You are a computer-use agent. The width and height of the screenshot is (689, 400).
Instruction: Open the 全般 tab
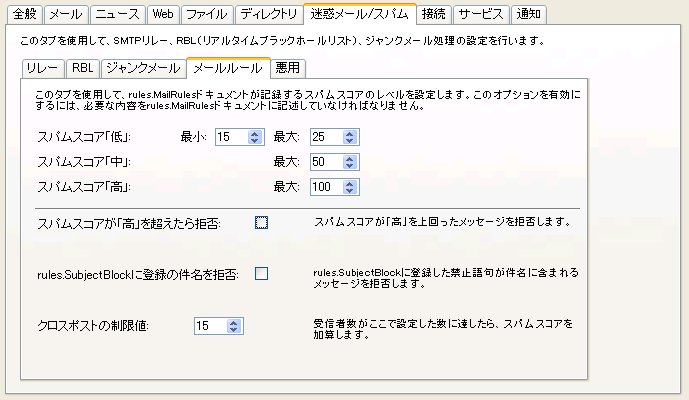point(25,15)
